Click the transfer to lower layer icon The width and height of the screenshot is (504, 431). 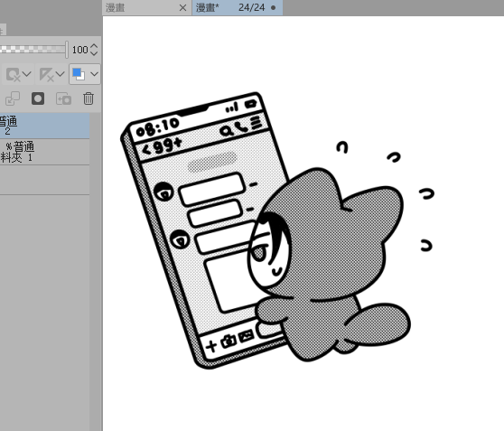(13, 98)
